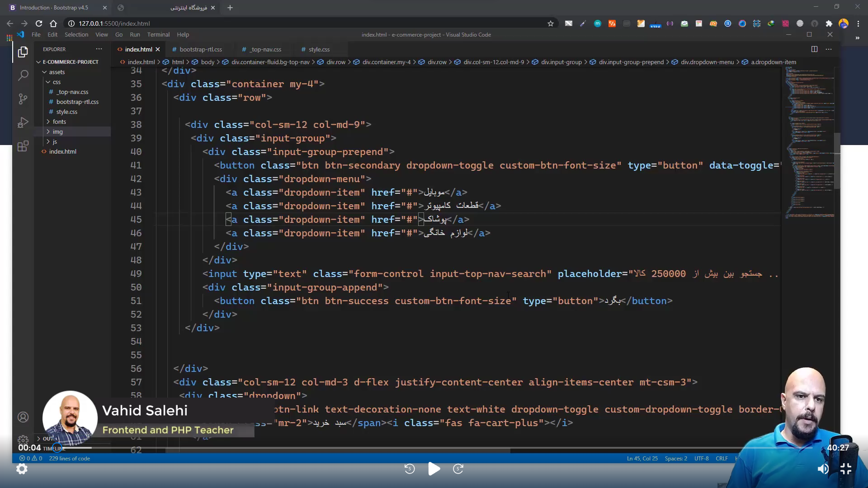The width and height of the screenshot is (868, 488).
Task: Click the index.html file in Explorer
Action: [x=62, y=151]
